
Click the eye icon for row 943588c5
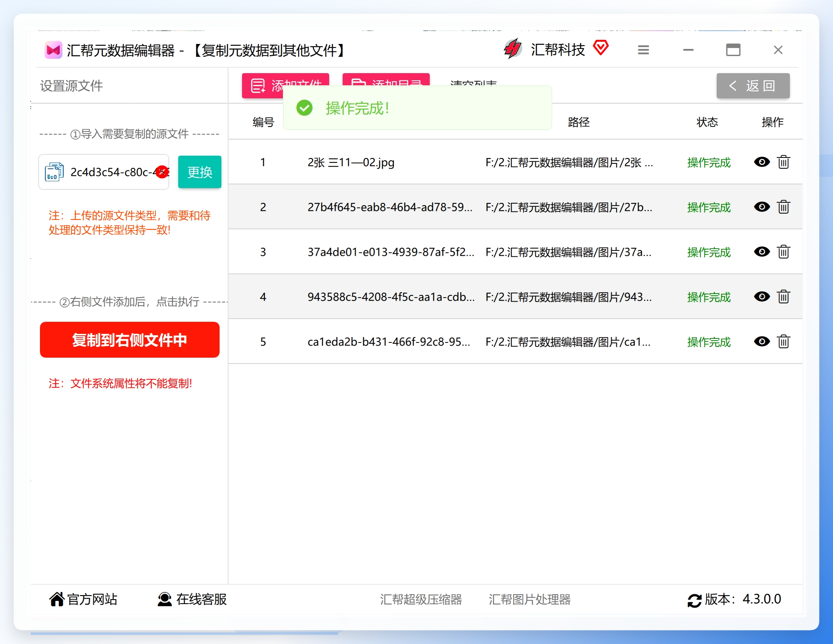762,297
